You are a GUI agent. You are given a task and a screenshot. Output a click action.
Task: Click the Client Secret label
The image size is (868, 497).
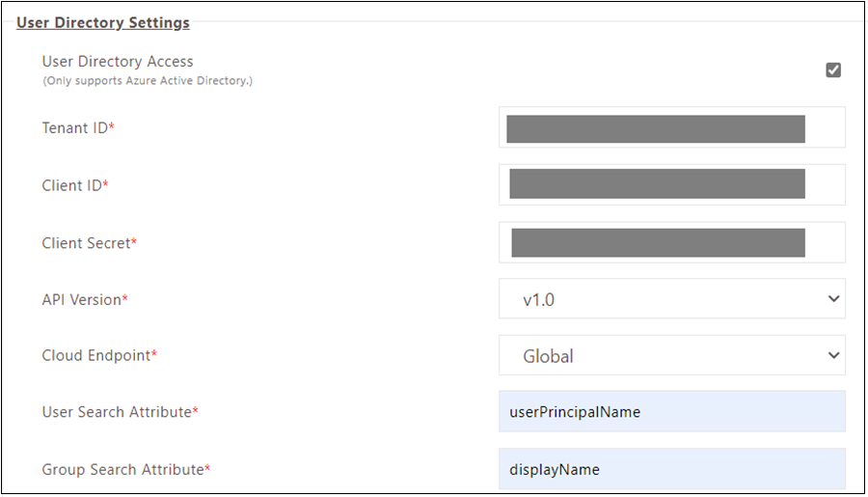[x=89, y=243]
